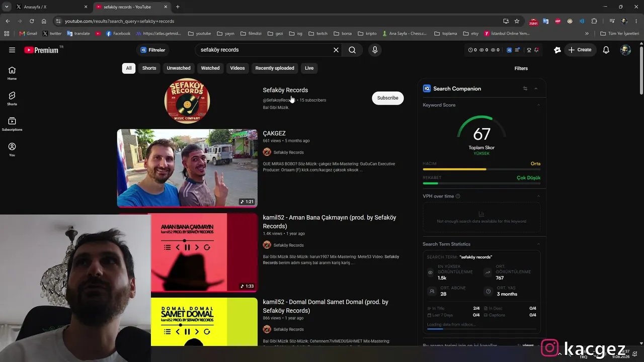Open the ÇAKGEZ video title link
644x362 pixels.
point(274,133)
